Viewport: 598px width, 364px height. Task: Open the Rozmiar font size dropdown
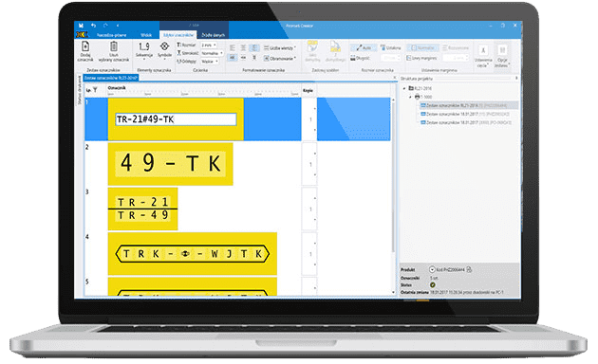click(x=209, y=45)
